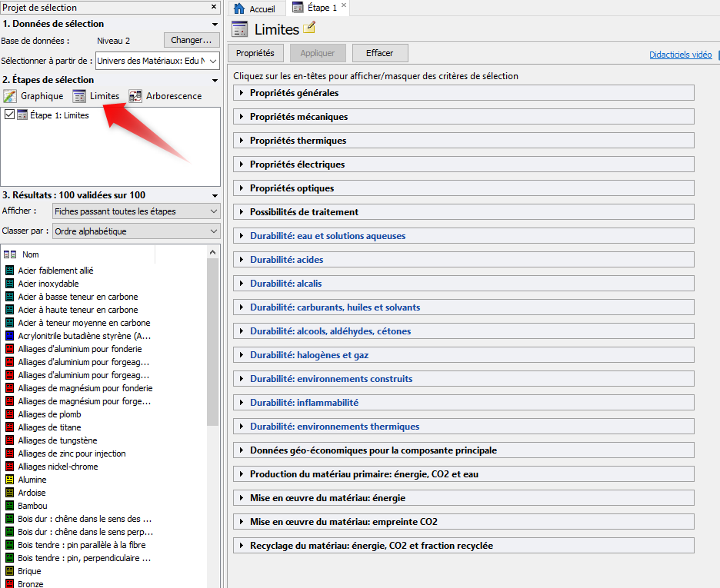Click the Limites stage icon
The width and height of the screenshot is (720, 588).
[78, 96]
